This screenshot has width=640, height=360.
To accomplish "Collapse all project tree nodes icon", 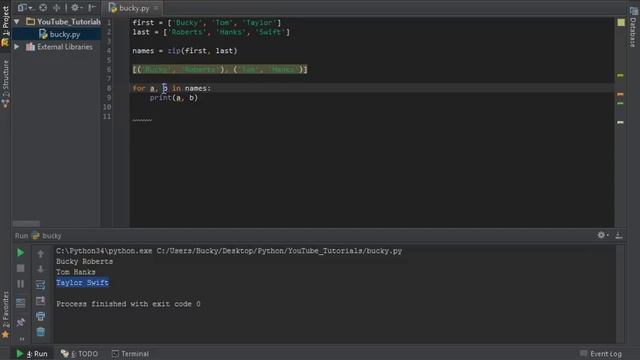I will click(x=56, y=7).
